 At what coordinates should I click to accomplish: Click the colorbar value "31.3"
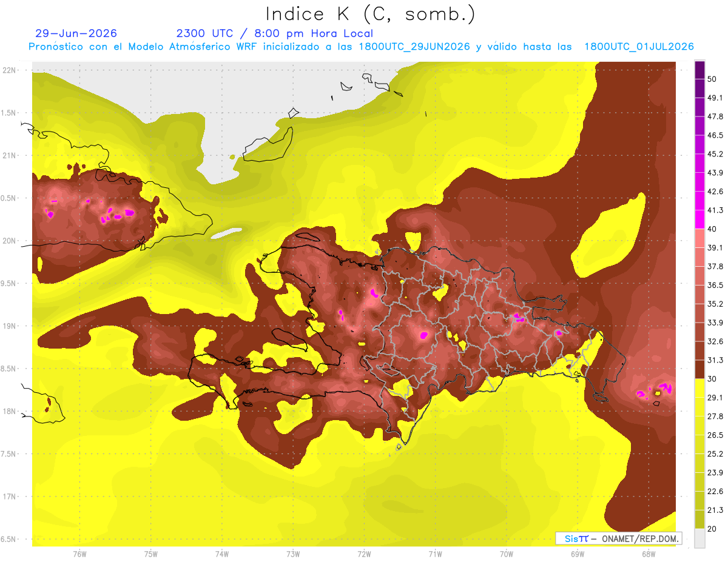click(x=715, y=360)
